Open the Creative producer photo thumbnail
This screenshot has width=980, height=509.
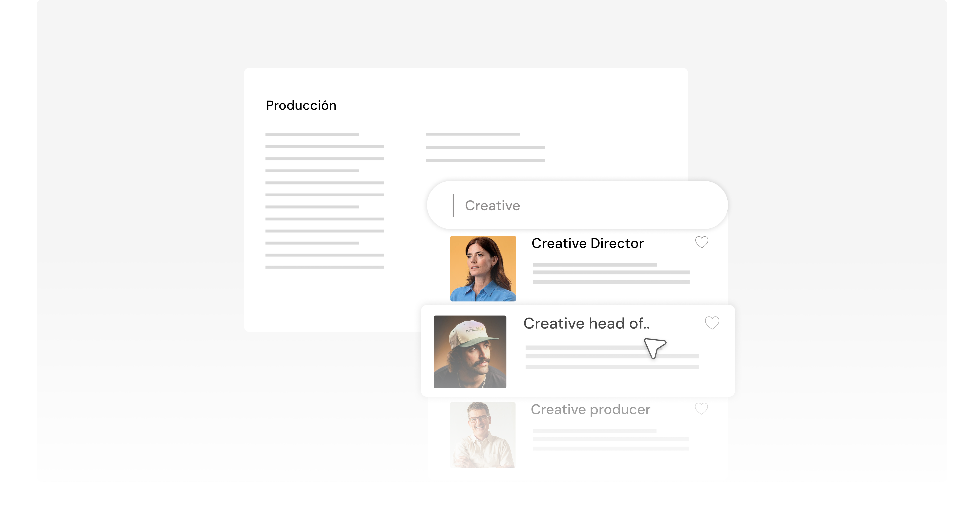(x=482, y=435)
